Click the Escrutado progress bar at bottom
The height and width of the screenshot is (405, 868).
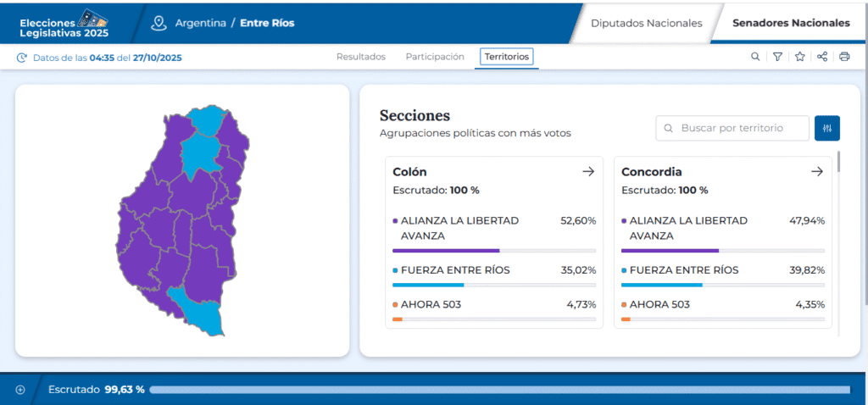[498, 390]
